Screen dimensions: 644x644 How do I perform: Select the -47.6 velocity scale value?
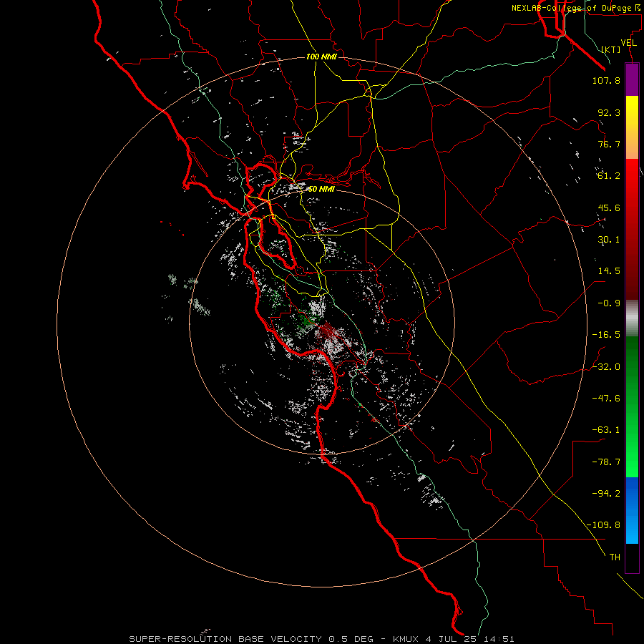pyautogui.click(x=606, y=399)
